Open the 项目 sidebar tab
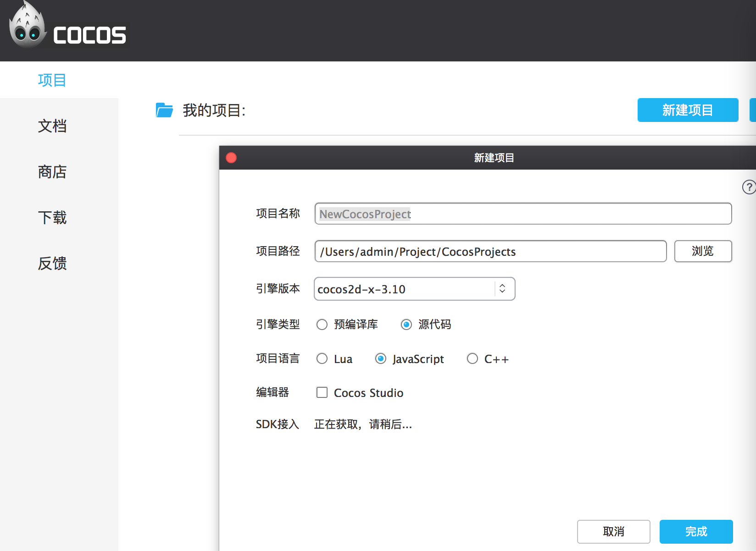This screenshot has width=756, height=551. [x=52, y=80]
